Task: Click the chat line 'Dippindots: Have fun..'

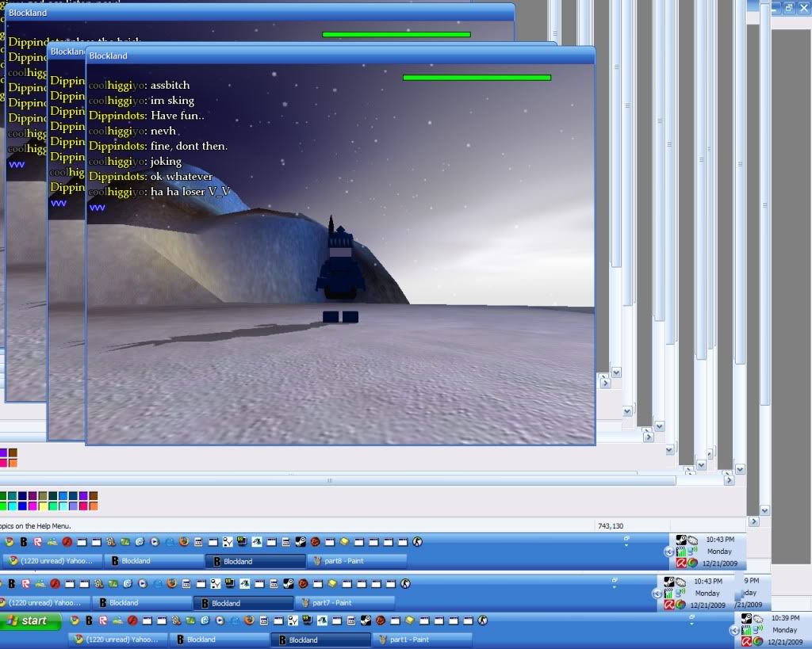Action: pos(147,116)
